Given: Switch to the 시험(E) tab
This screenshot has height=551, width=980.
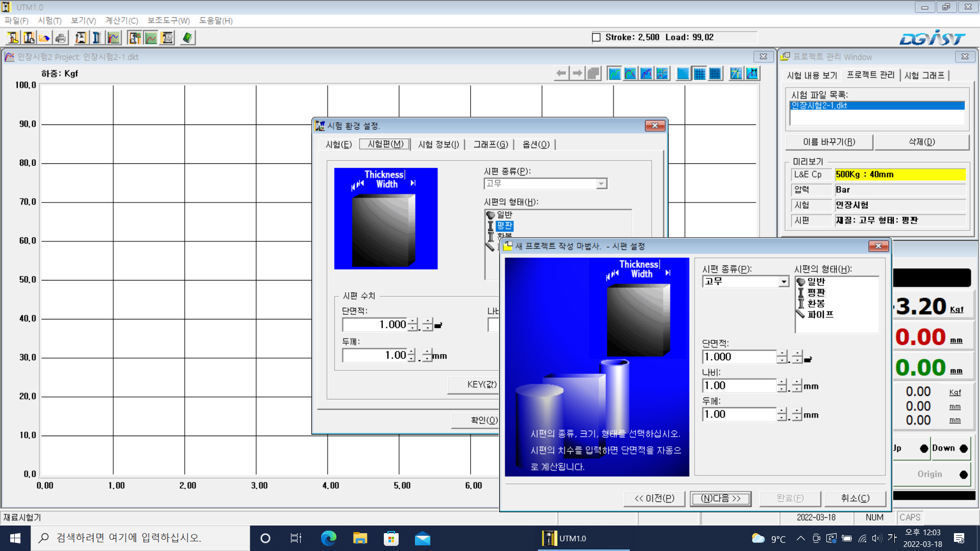Looking at the screenshot, I should [339, 144].
